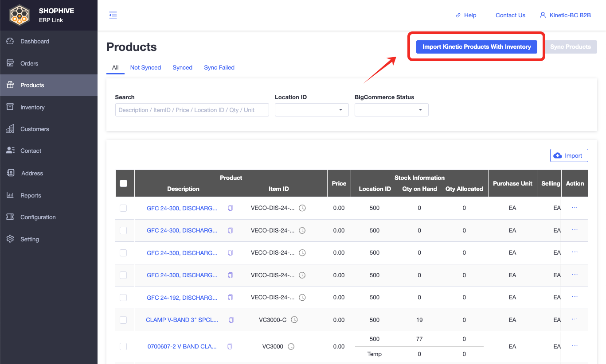Select Address in the sidebar menu
The height and width of the screenshot is (364, 606).
[49, 173]
